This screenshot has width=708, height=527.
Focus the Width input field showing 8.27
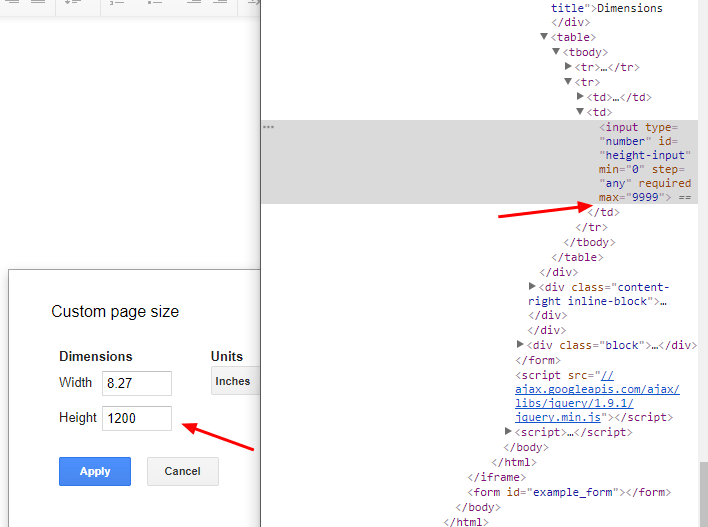[x=137, y=383]
